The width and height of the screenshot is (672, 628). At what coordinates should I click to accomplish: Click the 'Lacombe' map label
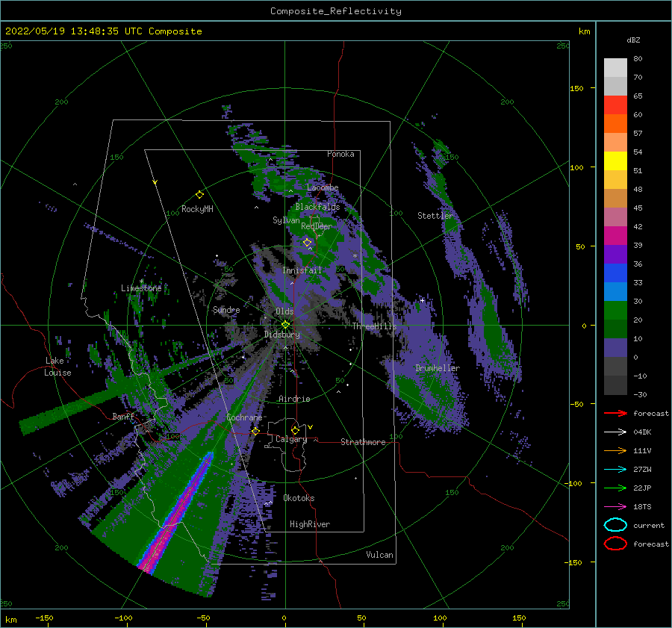tap(323, 187)
